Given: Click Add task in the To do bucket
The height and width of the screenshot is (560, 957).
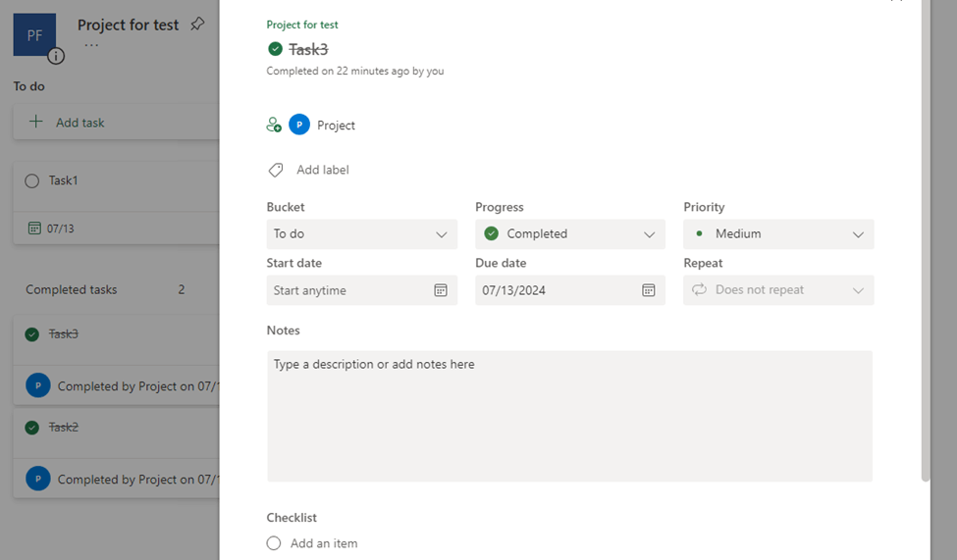Looking at the screenshot, I should click(x=80, y=123).
